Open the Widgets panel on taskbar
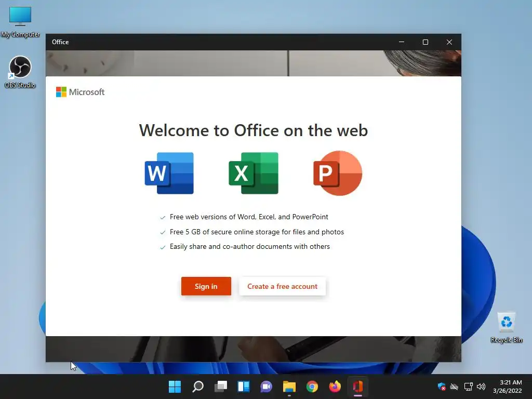Viewport: 532px width, 399px height. (244, 387)
